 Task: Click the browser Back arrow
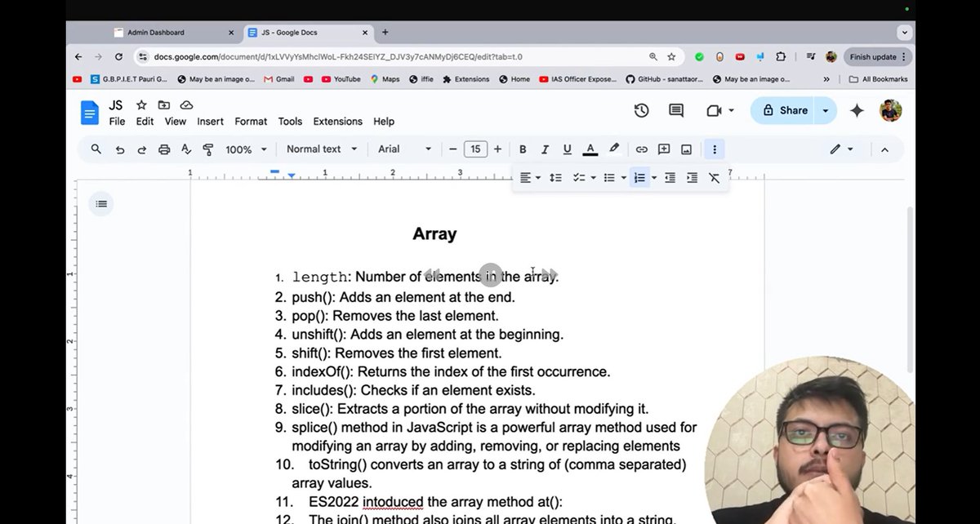tap(78, 57)
